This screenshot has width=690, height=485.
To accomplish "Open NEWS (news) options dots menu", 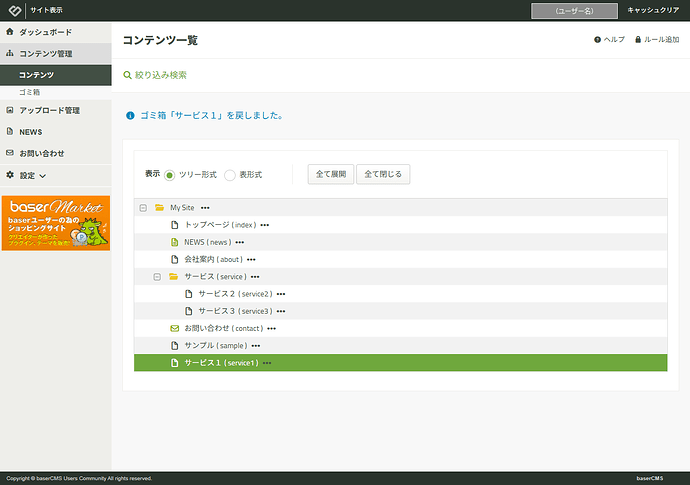I will tap(239, 242).
